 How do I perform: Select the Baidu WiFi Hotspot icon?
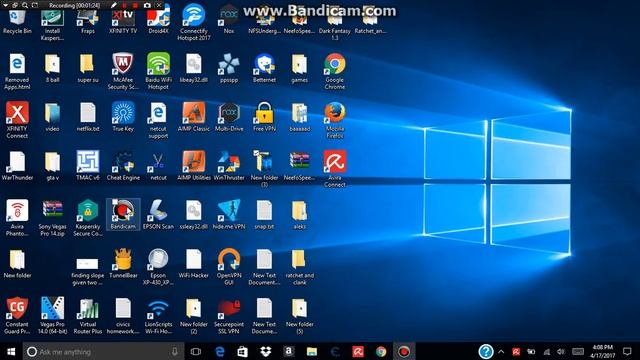click(x=158, y=71)
